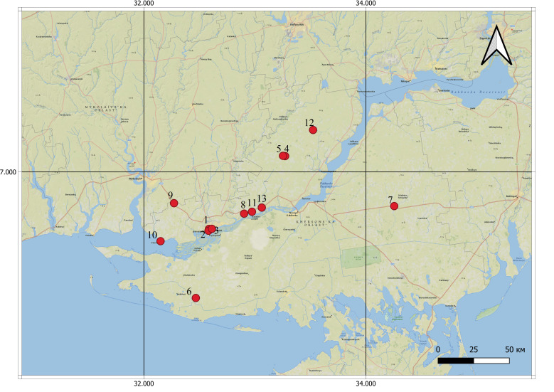Viewport: 554px width, 392px height.
Task: Click the bottom 32.000 longitude label
Action: (x=144, y=385)
